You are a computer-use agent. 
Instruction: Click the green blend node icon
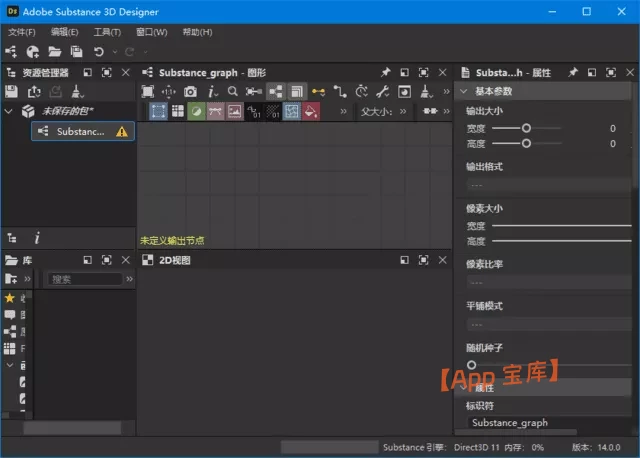point(196,111)
